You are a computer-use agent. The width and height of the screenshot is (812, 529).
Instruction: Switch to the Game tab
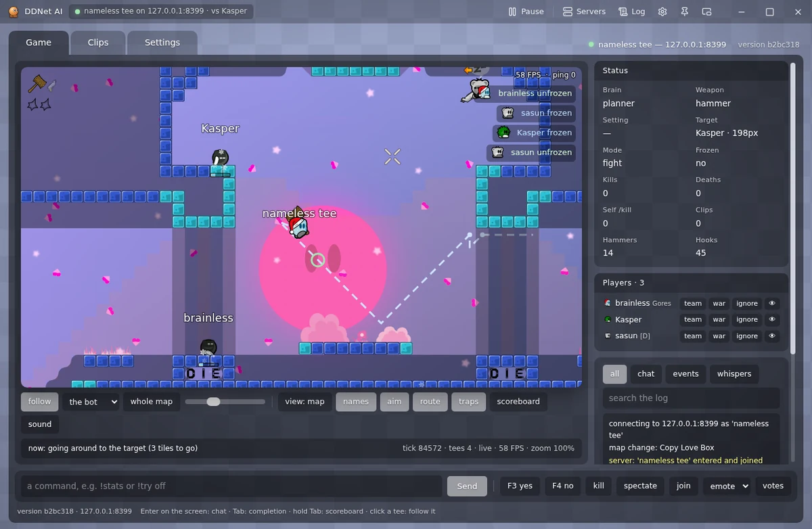39,42
